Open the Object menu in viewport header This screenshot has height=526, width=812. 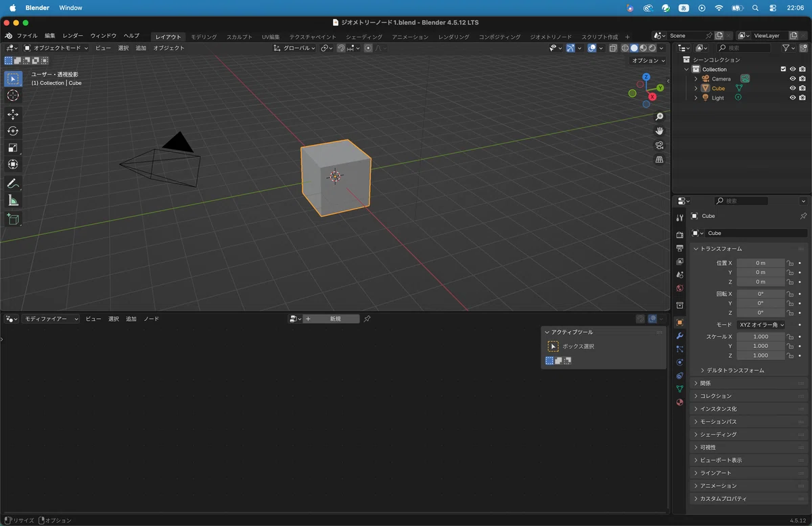[168, 48]
